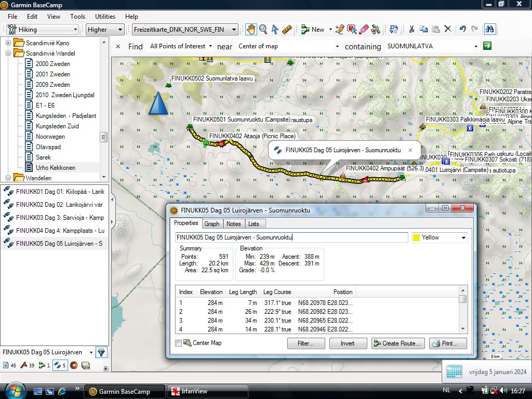Switch to the Graph tab
This screenshot has width=532, height=399.
211,223
